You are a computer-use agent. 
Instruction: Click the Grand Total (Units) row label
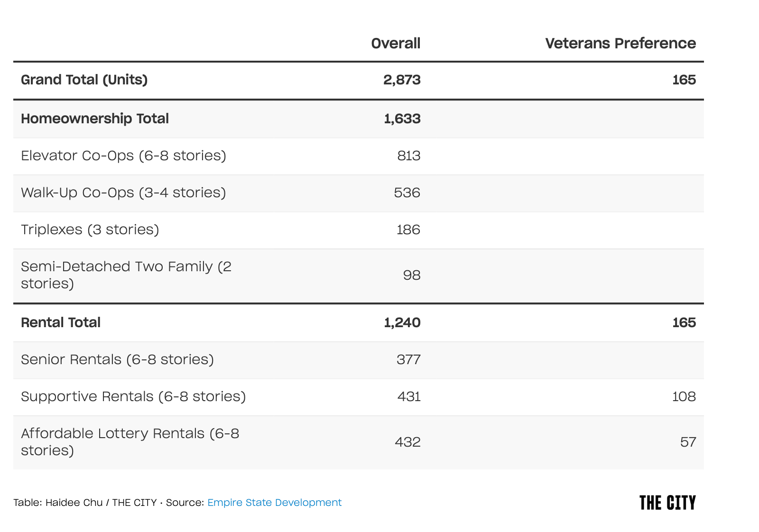pyautogui.click(x=84, y=80)
